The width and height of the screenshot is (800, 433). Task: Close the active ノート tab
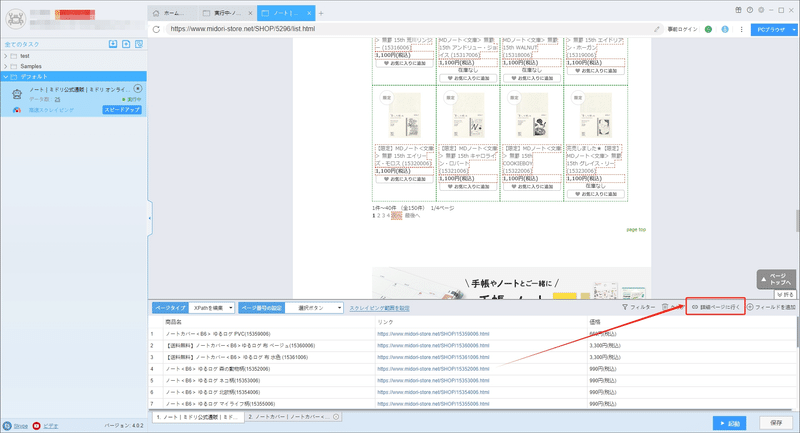[x=309, y=13]
